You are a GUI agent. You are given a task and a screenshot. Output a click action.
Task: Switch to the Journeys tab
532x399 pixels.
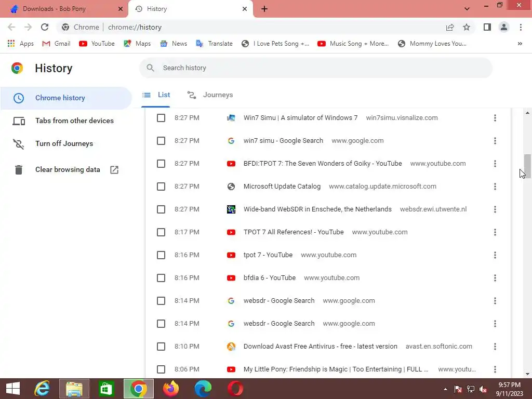tap(210, 95)
